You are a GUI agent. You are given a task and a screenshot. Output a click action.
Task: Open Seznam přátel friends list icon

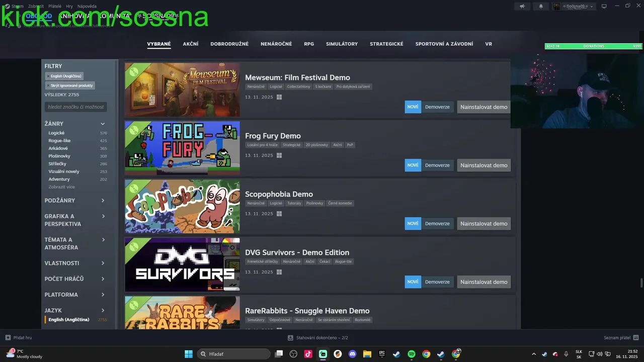[x=636, y=338]
